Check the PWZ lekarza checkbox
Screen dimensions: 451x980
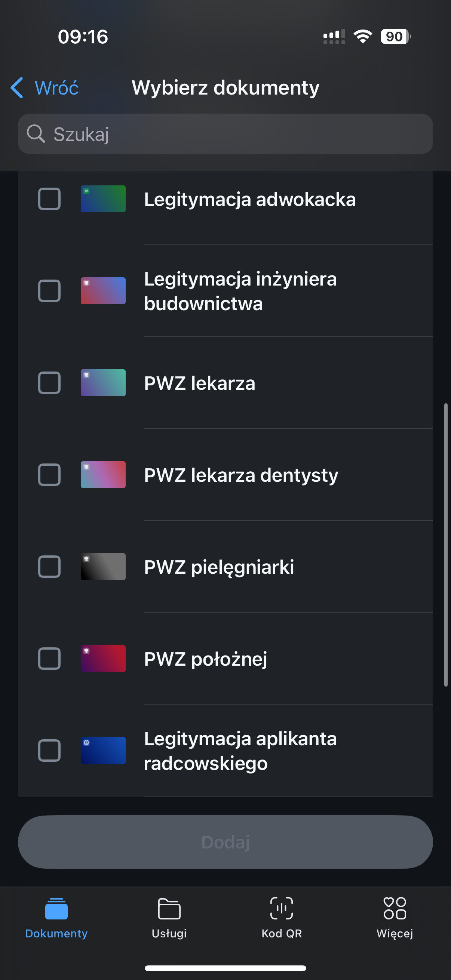tap(49, 383)
